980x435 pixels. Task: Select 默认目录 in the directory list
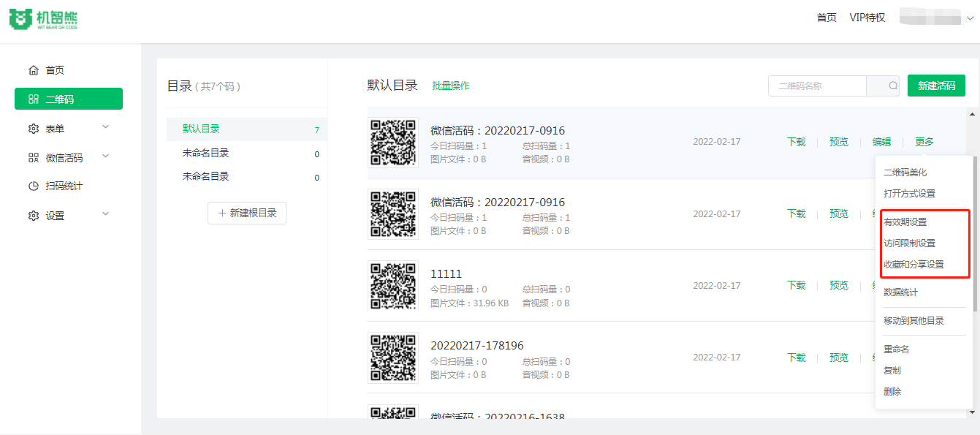click(201, 129)
